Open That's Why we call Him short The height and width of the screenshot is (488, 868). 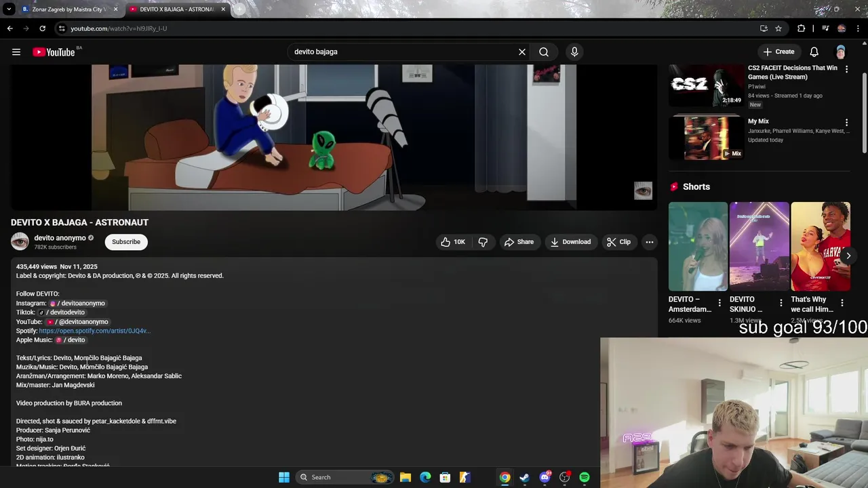(821, 246)
